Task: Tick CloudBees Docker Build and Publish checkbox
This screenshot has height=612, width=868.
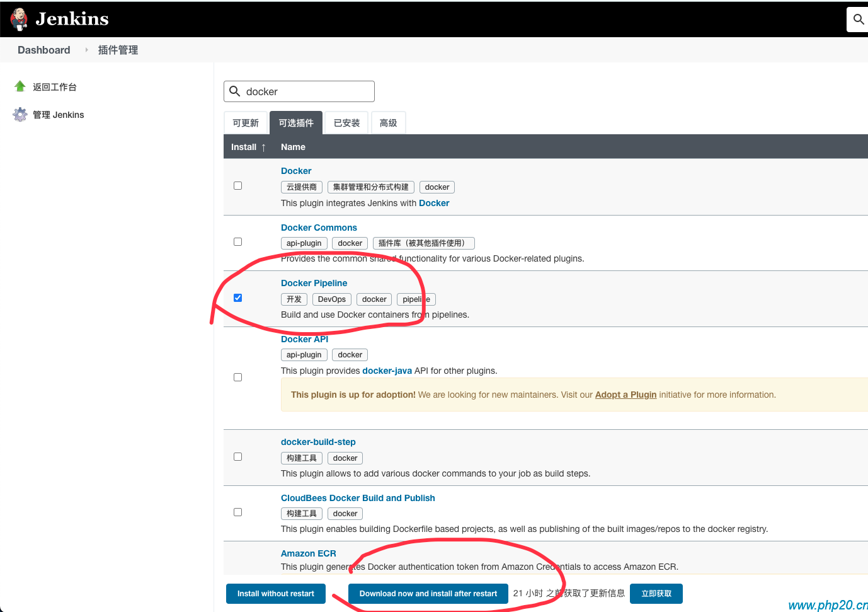Action: click(237, 512)
